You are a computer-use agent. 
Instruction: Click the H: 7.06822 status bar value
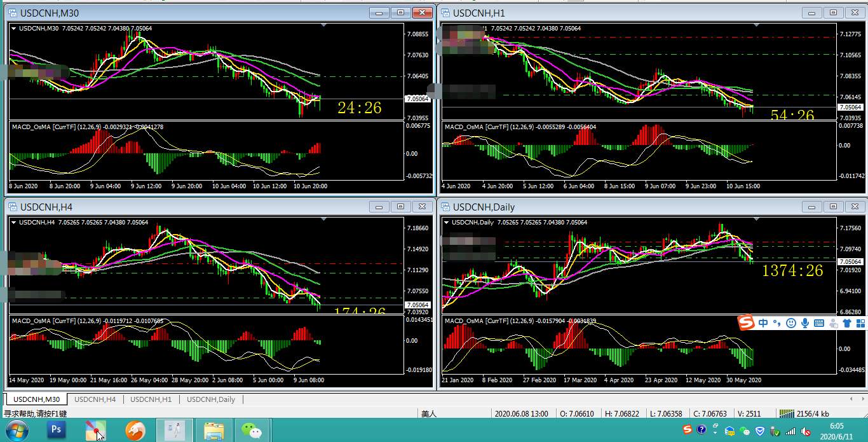point(622,413)
